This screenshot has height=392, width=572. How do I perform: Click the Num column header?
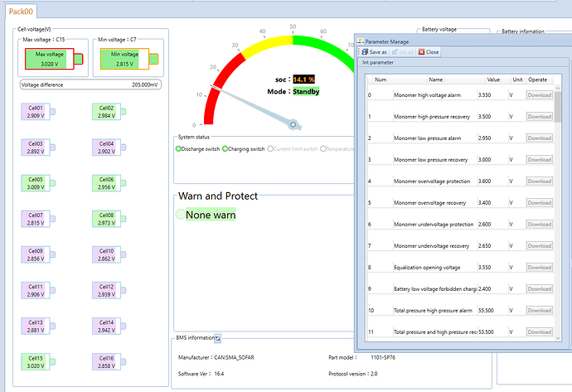(x=381, y=80)
